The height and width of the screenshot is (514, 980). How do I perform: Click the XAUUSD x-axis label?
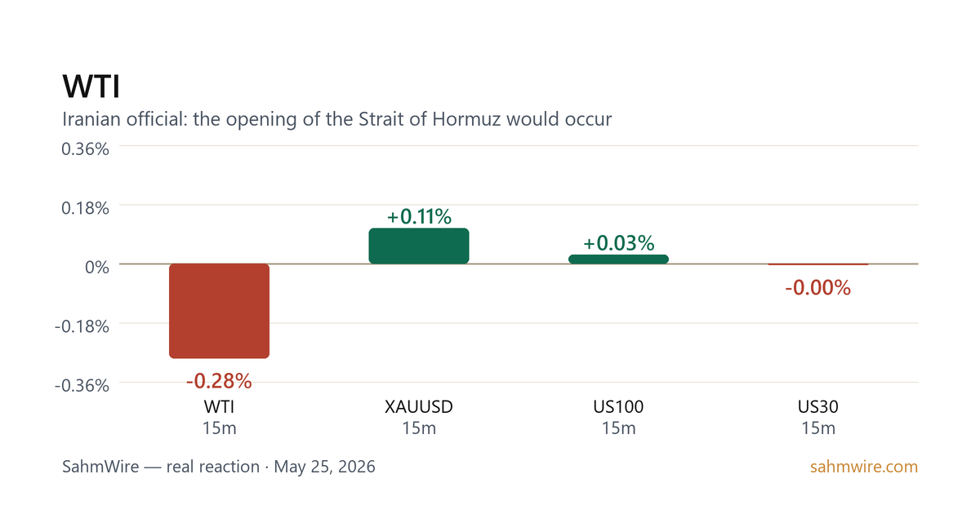[419, 406]
